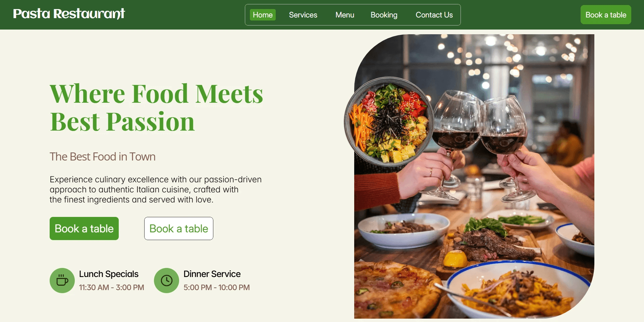Screen dimensions: 644x322
Task: Click the Dinner Service label
Action: [212, 274]
